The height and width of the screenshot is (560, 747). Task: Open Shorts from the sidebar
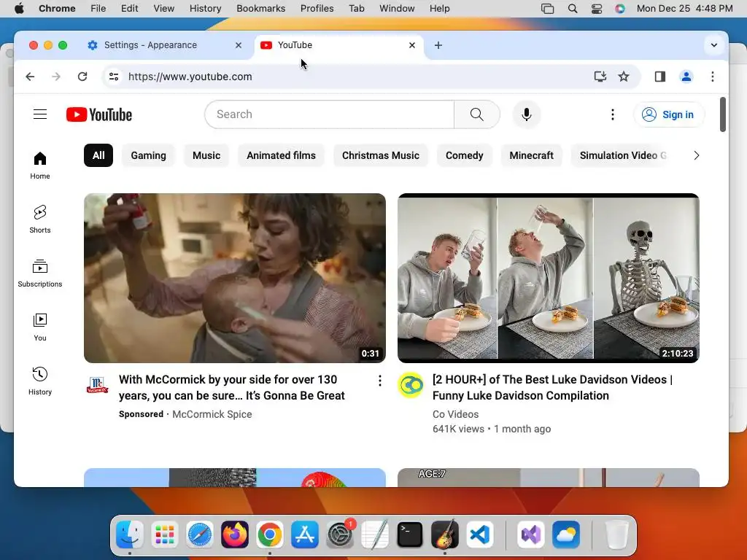coord(40,219)
